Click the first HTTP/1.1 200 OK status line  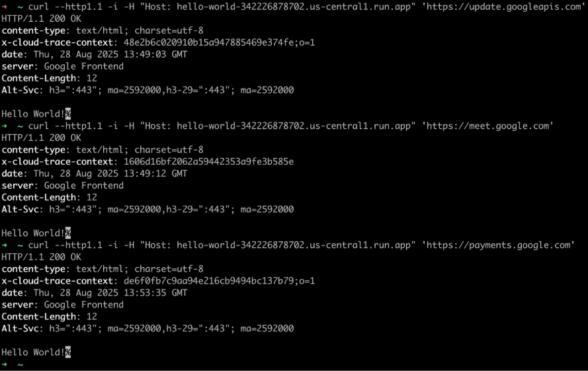[41, 19]
